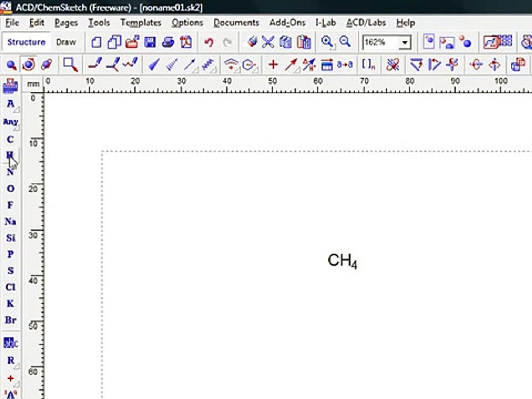Open the Tools menu
The height and width of the screenshot is (399, 532).
[99, 23]
